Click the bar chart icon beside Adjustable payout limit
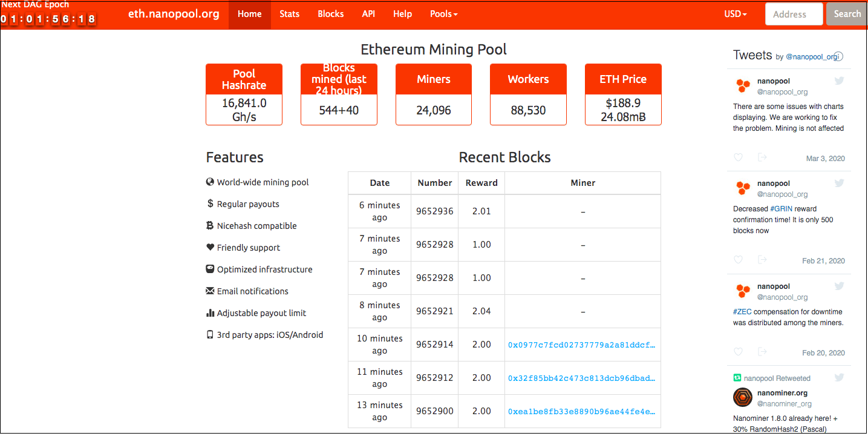The width and height of the screenshot is (868, 436). click(210, 312)
